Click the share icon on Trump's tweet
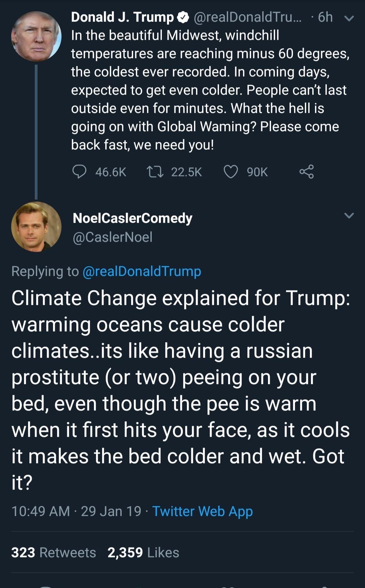This screenshot has width=365, height=588. (x=307, y=172)
